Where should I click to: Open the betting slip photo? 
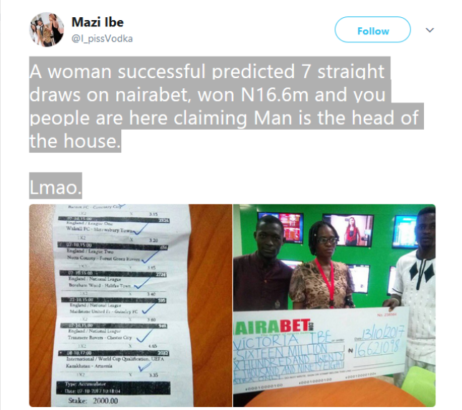130,305
